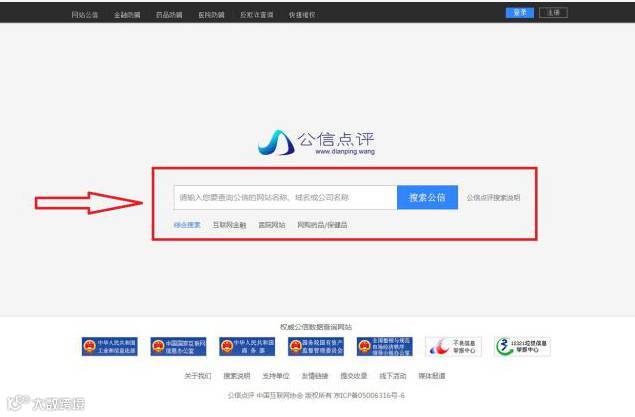Open the 线下活动 footer link
The height and width of the screenshot is (417, 635).
tap(392, 376)
